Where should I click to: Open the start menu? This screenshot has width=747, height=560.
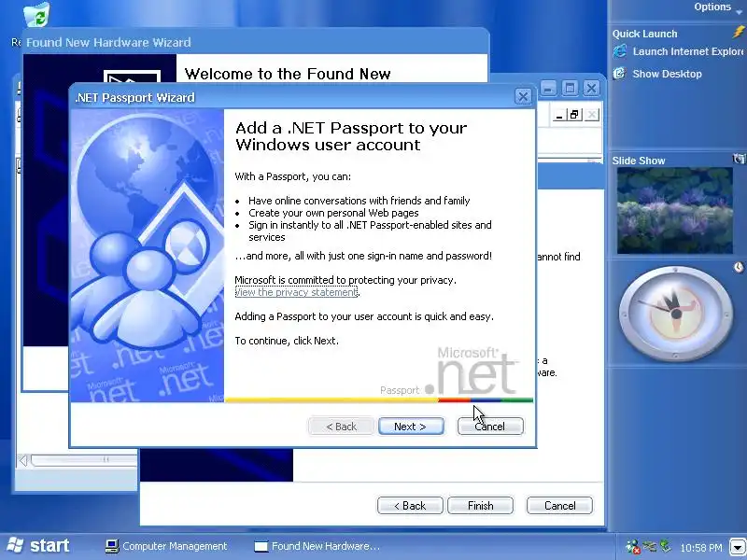click(39, 546)
